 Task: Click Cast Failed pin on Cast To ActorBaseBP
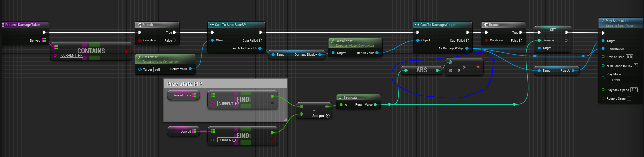click(x=261, y=40)
